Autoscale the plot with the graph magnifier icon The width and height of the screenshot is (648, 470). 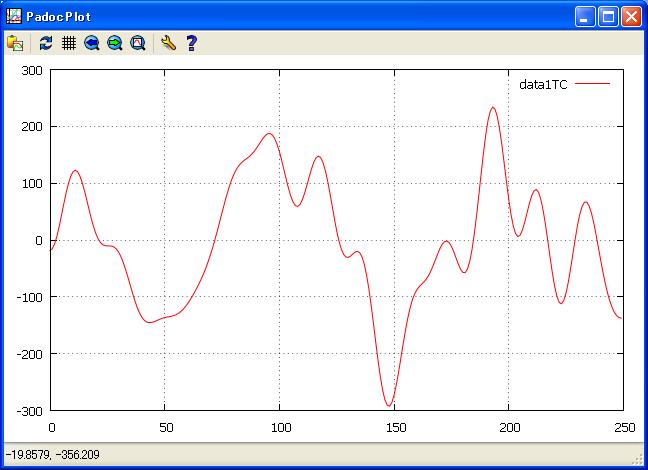(138, 43)
